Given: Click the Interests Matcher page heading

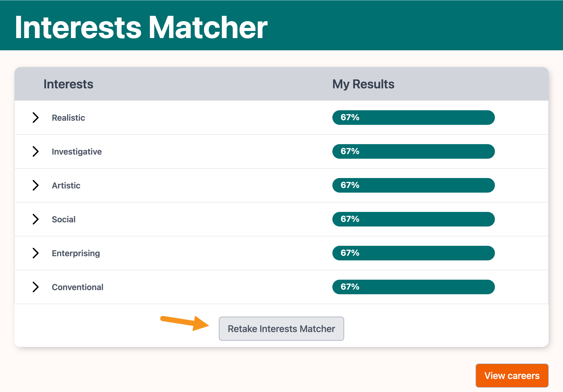Looking at the screenshot, I should (x=141, y=27).
